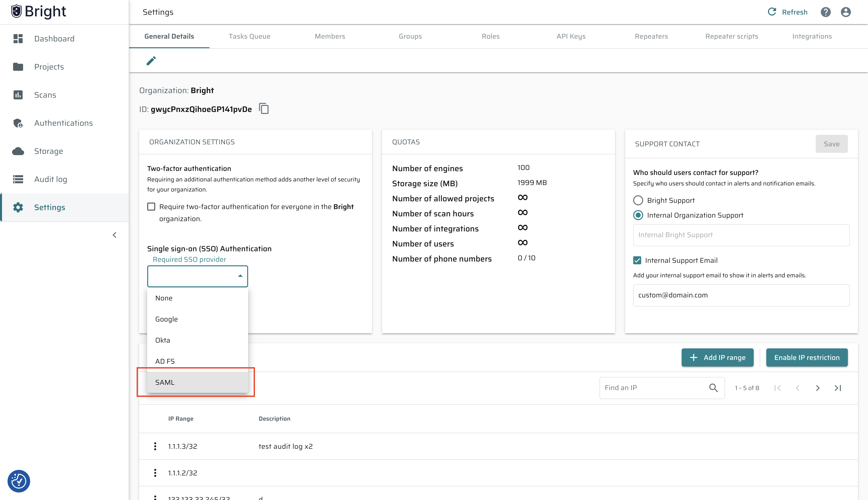Open the cookie preferences badge

[x=19, y=481]
